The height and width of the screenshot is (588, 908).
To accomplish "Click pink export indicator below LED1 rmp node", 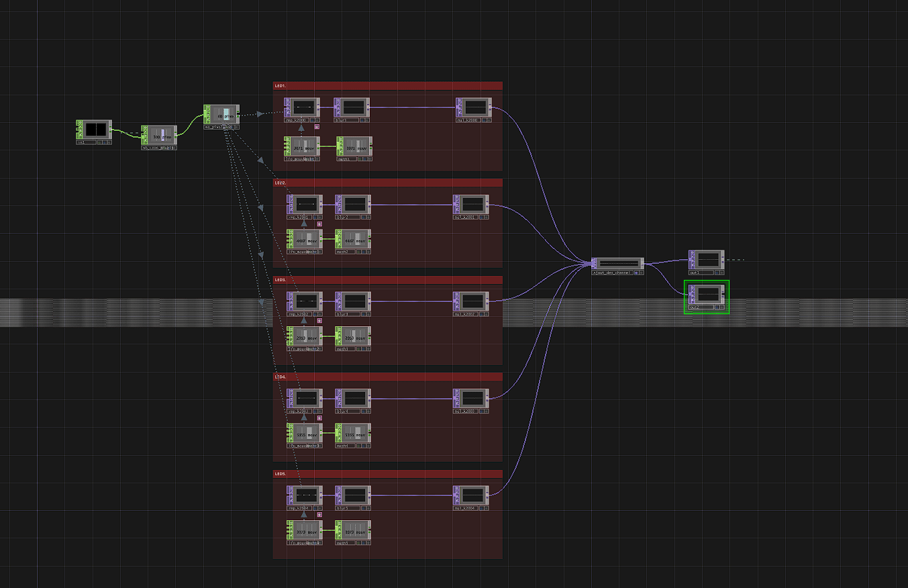I will 317,126.
